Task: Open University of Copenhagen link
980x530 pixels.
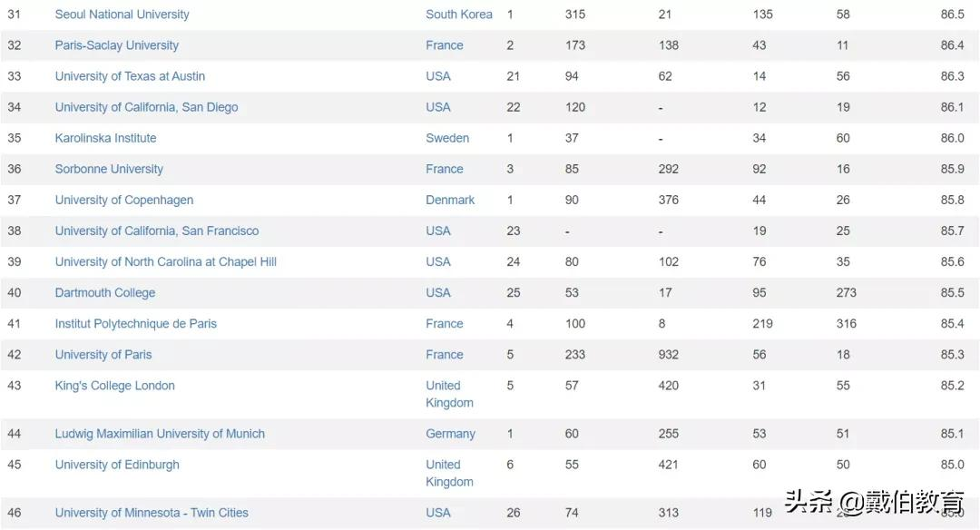Action: [x=123, y=200]
